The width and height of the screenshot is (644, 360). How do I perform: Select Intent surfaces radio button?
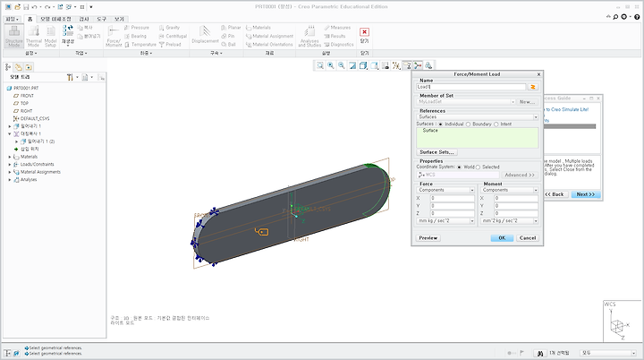496,124
